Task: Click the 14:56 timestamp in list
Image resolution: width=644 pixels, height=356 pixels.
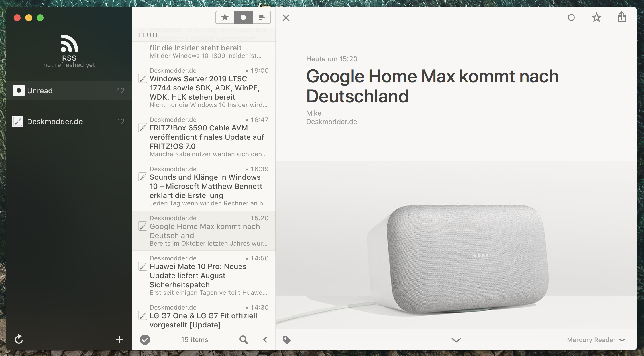Action: point(260,258)
